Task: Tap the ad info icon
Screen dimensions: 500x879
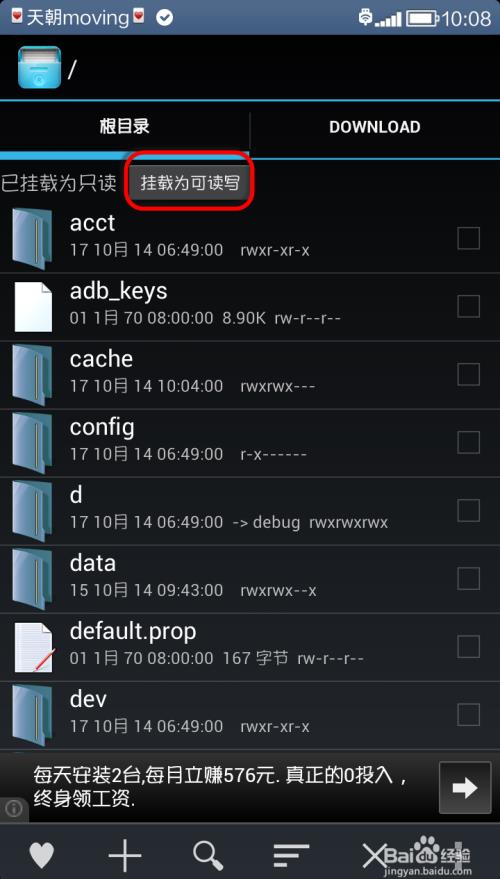Action: pyautogui.click(x=14, y=808)
